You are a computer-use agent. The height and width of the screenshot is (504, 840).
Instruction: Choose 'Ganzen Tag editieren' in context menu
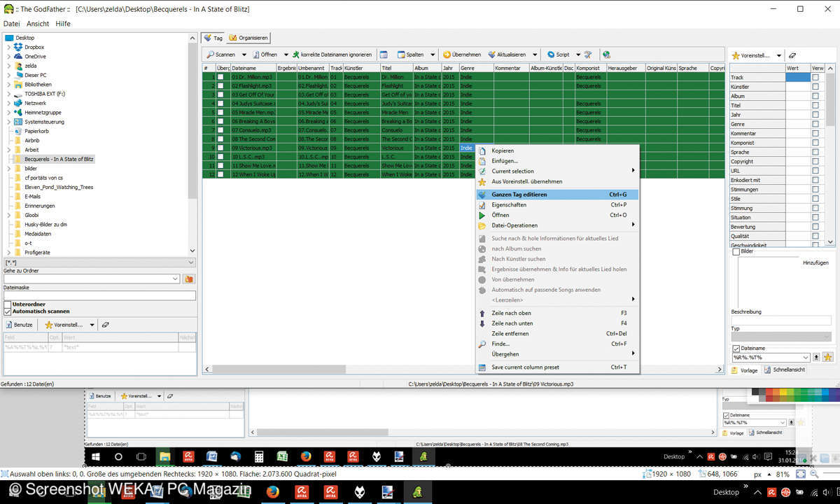tap(558, 195)
